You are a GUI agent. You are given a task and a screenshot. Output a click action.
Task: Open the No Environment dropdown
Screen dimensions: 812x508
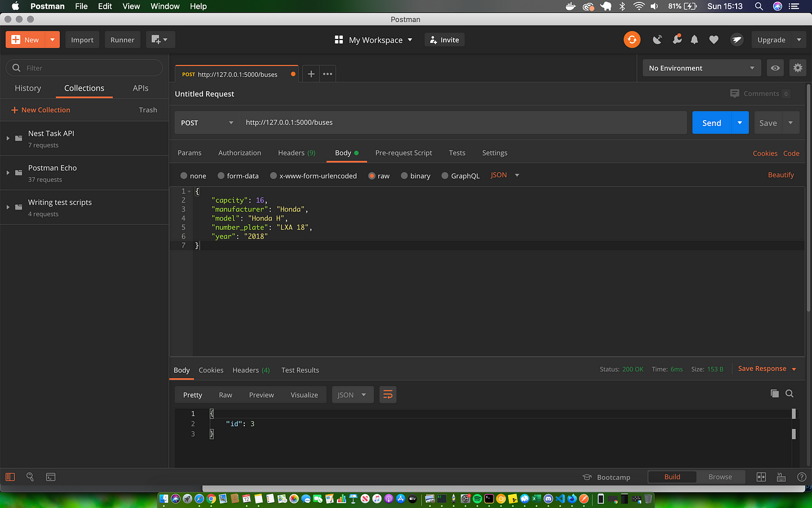[701, 68]
